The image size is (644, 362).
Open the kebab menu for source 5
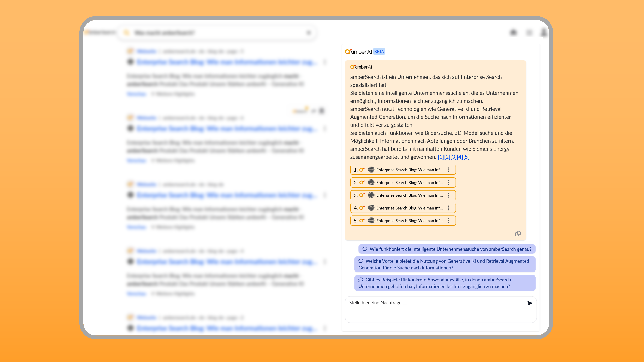(448, 221)
